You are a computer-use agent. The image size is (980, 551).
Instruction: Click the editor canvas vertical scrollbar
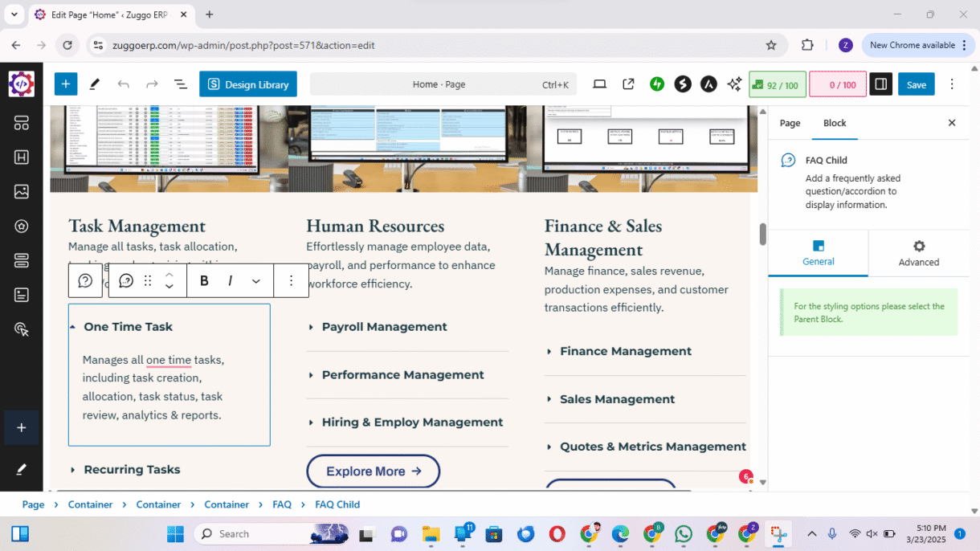(762, 235)
